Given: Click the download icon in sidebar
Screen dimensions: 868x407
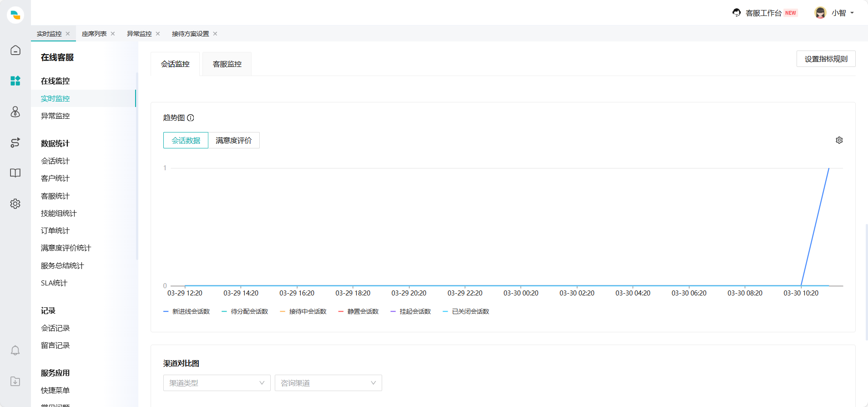Looking at the screenshot, I should [15, 381].
